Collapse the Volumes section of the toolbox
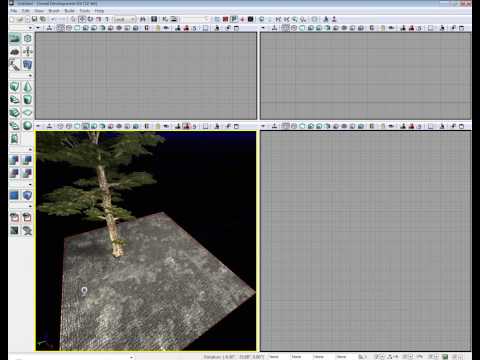480x360 pixels. tap(30, 185)
